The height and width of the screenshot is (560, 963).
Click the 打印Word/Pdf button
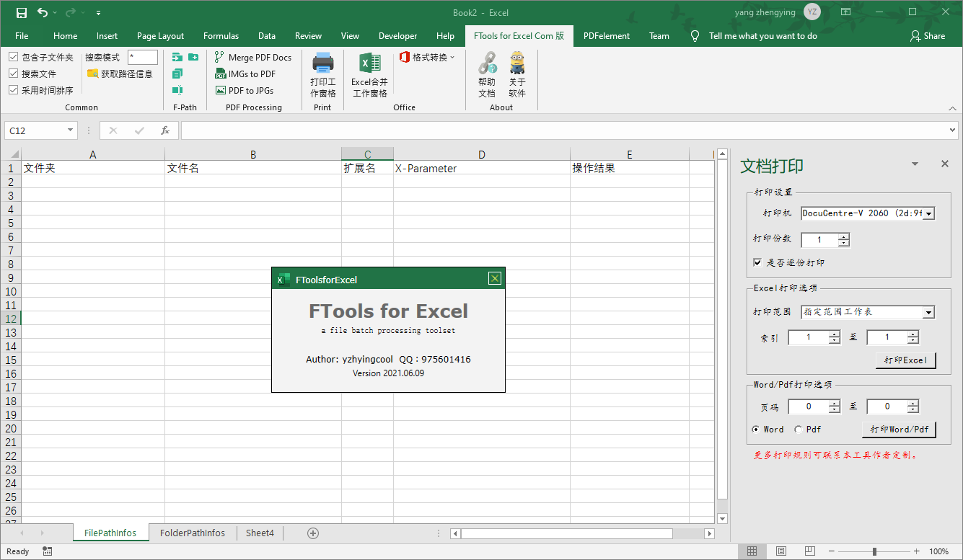(x=899, y=429)
